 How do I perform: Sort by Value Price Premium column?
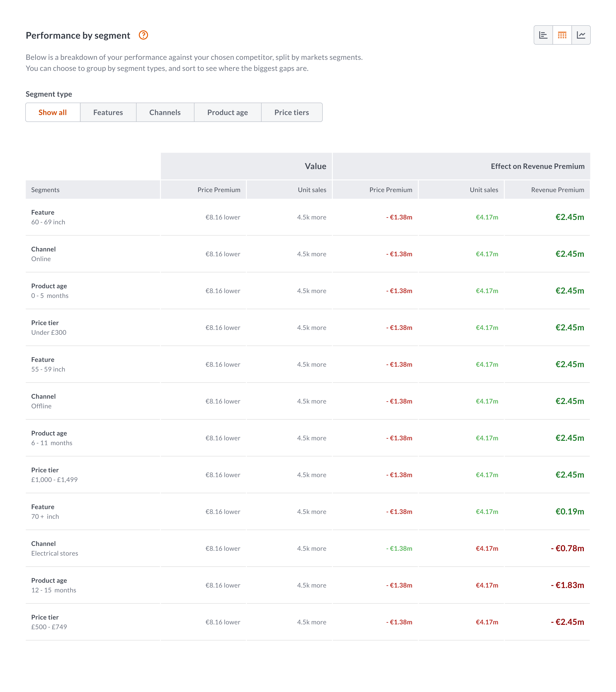219,190
